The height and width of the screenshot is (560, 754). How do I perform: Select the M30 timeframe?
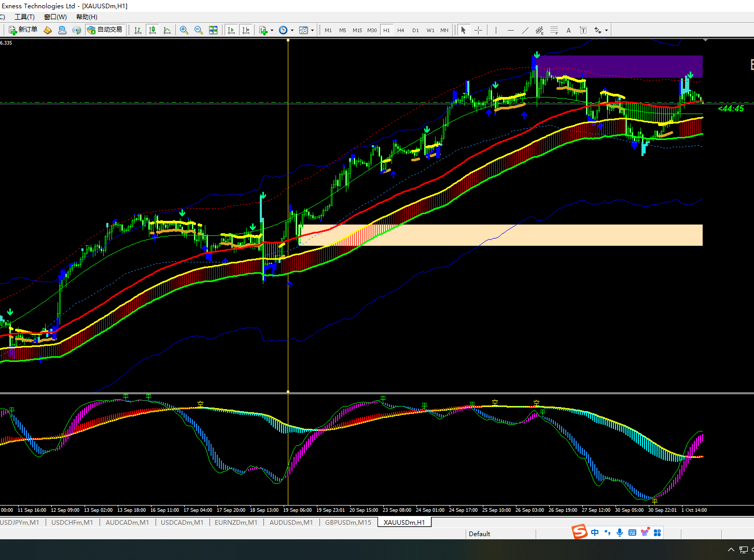click(x=372, y=30)
